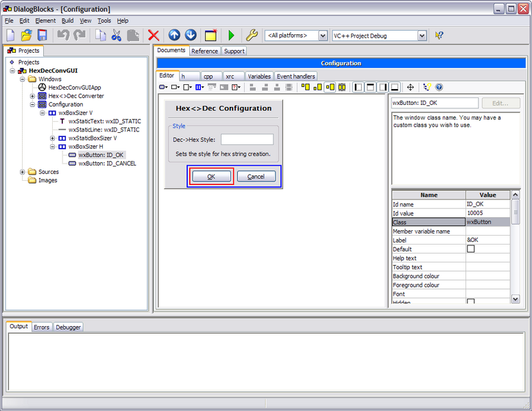The image size is (532, 411).
Task: Expand the Sources folder
Action: click(x=23, y=172)
